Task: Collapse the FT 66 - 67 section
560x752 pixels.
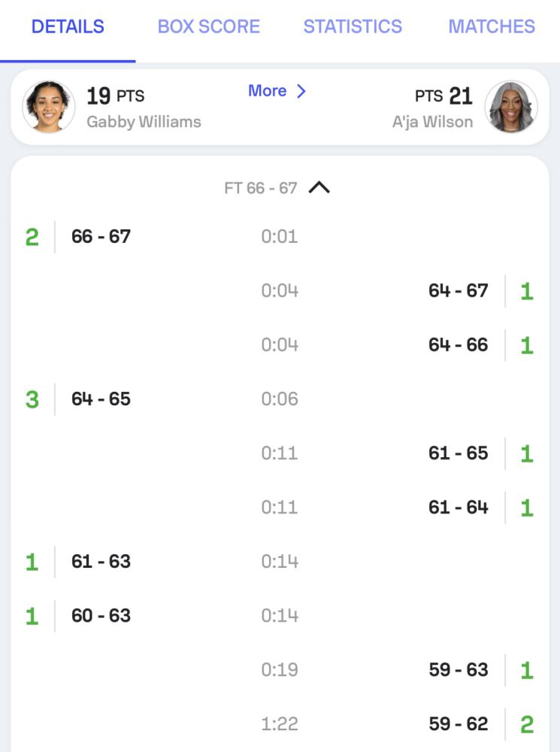Action: (x=319, y=188)
